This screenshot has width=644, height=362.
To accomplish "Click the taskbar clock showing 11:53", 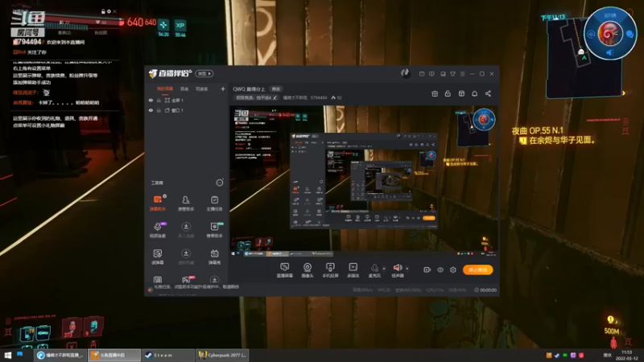I will (x=627, y=355).
